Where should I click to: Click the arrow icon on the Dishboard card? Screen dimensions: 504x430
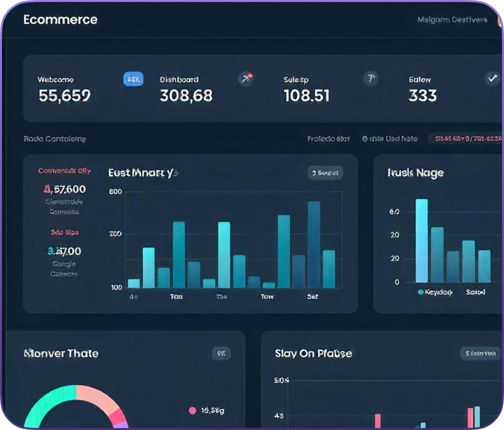point(246,78)
